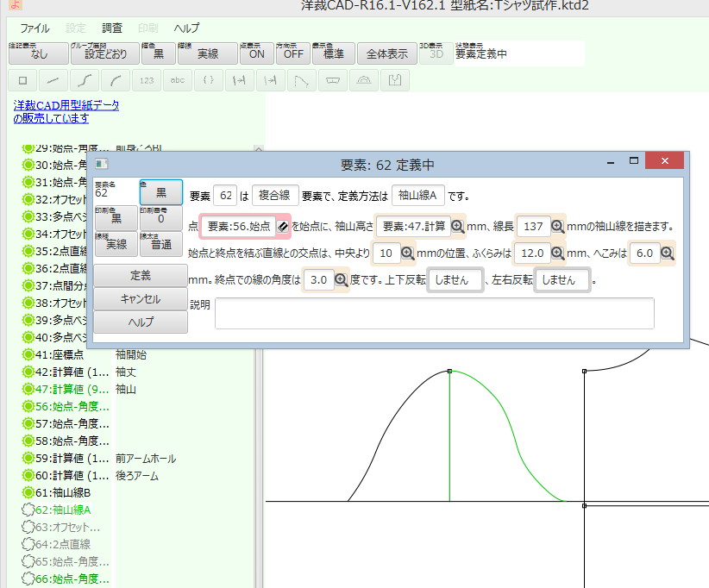Open main toolbar 描色 黒 selector
The width and height of the screenshot is (709, 588).
point(158,53)
